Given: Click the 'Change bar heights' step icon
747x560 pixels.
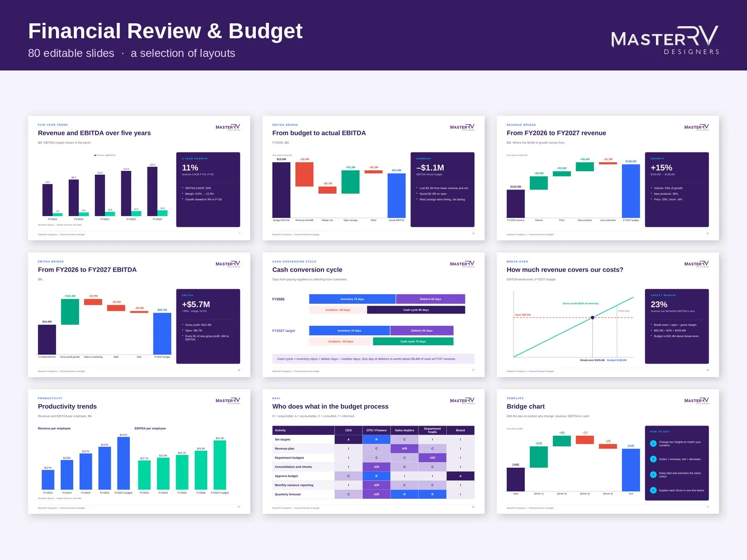Looking at the screenshot, I should coord(653,443).
